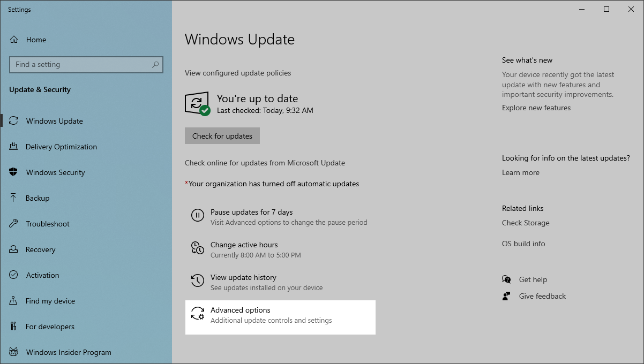The height and width of the screenshot is (364, 644).
Task: Click the Activation checkmark icon
Action: click(x=14, y=275)
